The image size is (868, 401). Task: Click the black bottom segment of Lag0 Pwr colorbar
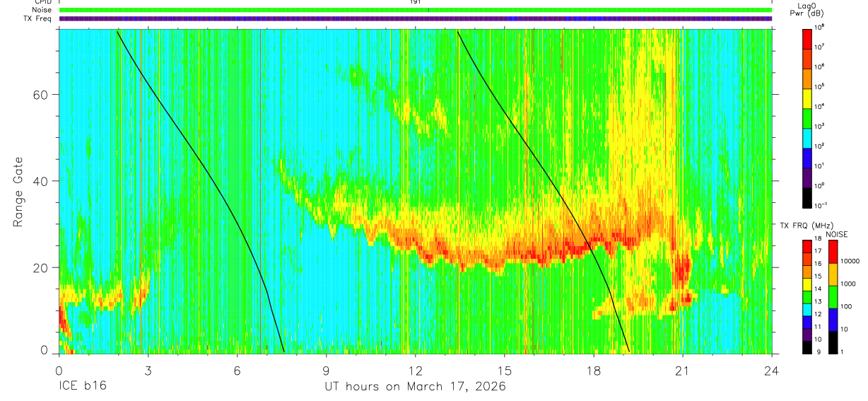tap(807, 198)
